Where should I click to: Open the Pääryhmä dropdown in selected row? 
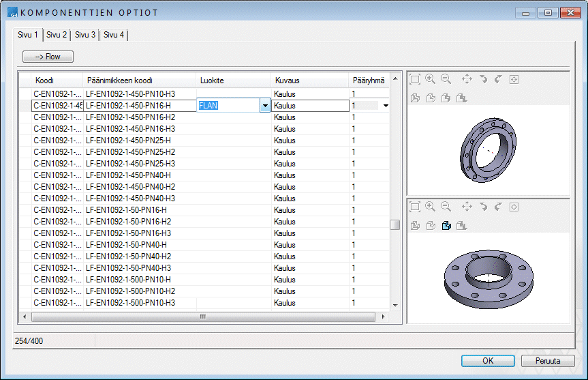point(386,106)
